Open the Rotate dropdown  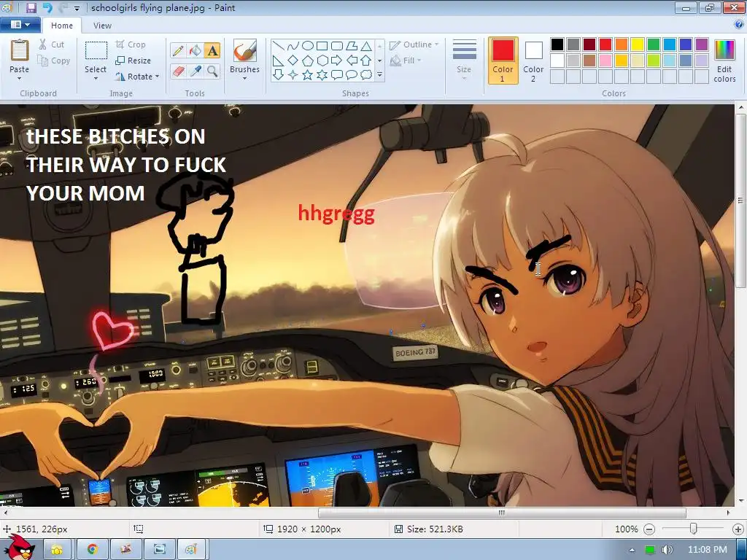coord(137,76)
